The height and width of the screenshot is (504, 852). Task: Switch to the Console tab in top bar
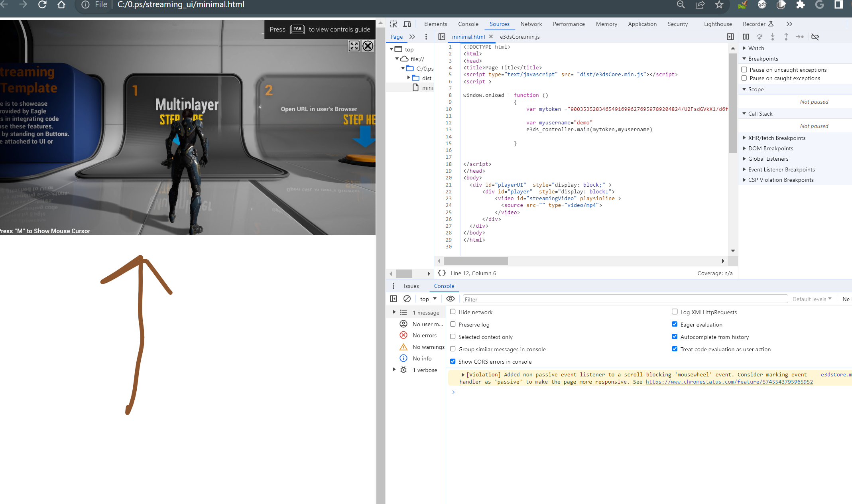click(468, 24)
